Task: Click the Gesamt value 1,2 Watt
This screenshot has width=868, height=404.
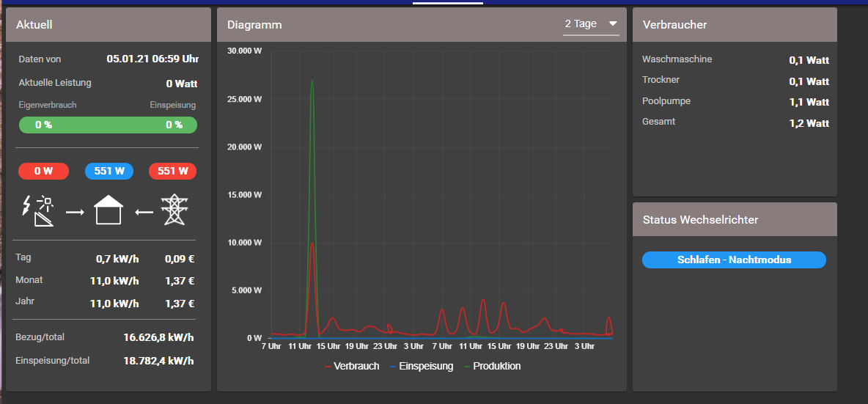Action: 809,123
